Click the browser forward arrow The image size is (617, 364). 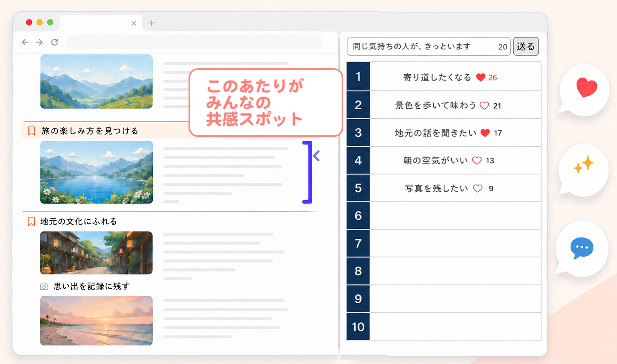click(39, 42)
